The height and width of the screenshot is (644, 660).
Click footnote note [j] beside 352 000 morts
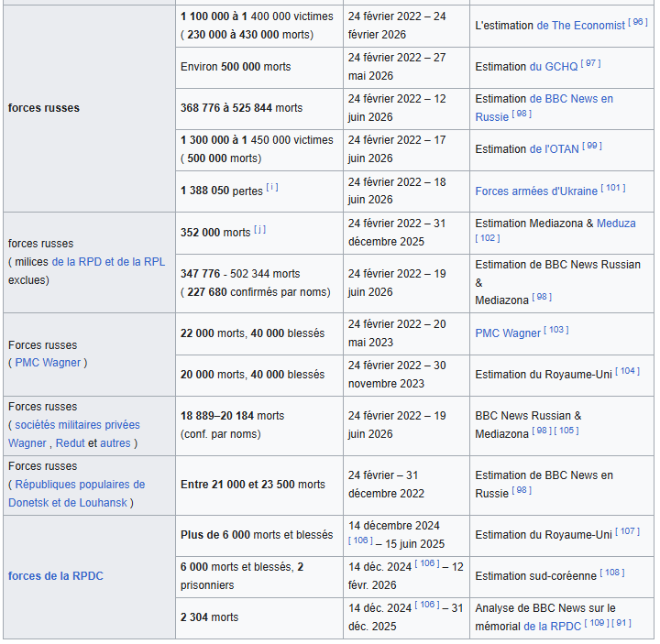[x=259, y=230]
